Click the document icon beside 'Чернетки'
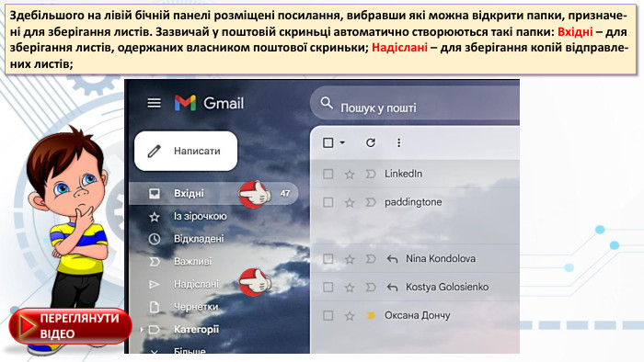 (155, 307)
